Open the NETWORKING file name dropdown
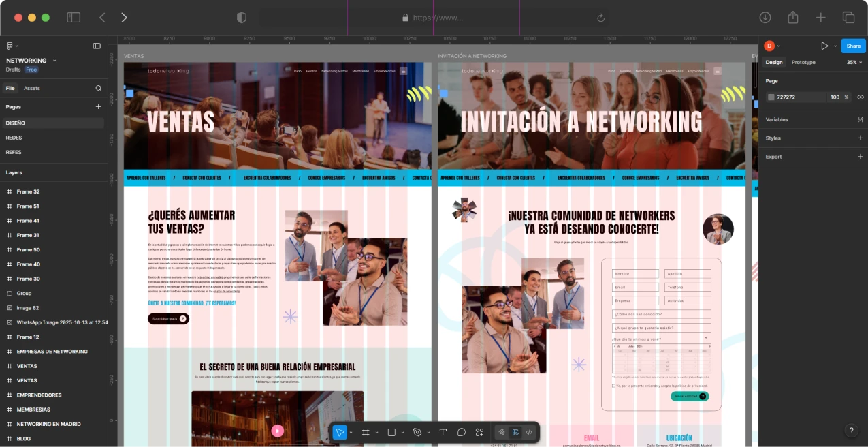 click(x=54, y=60)
